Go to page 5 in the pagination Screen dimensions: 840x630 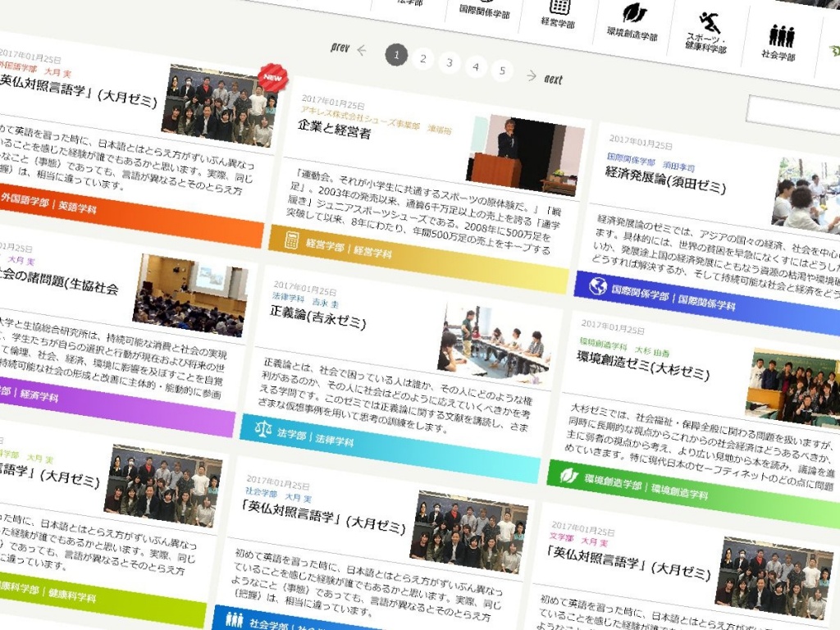click(502, 71)
